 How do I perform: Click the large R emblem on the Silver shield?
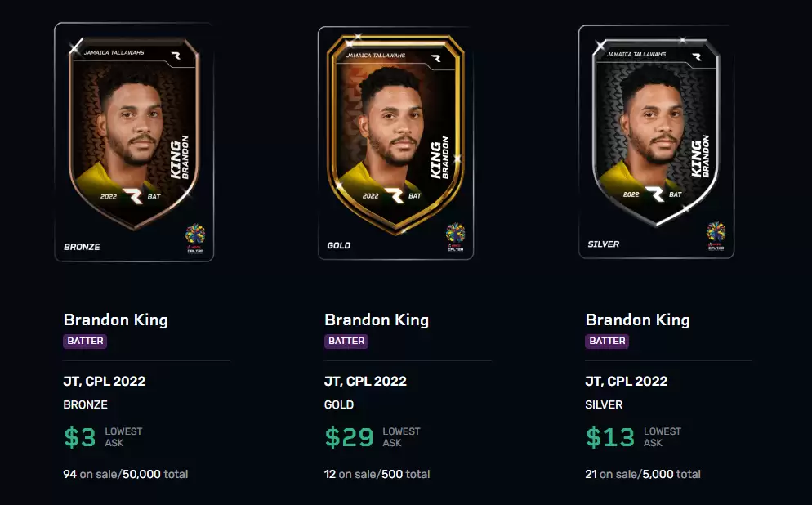654,194
